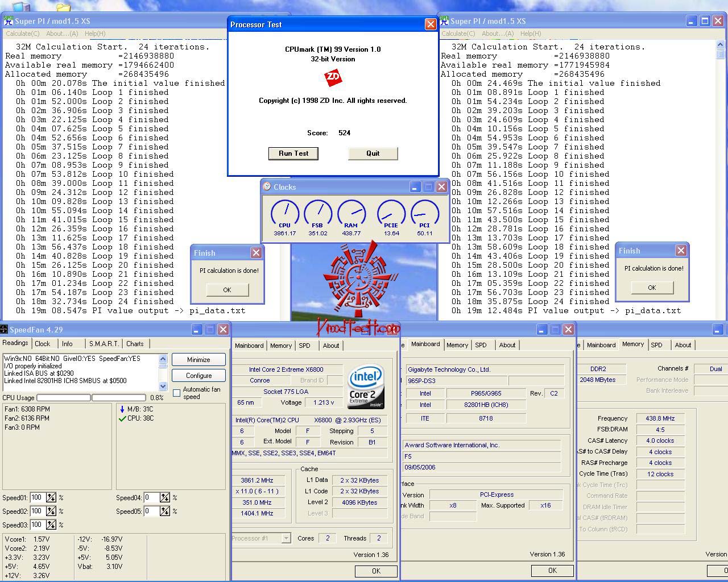Viewport: 728px width, 582px height.
Task: Click the 'Gigabyte Technology Co., Ltd.' field
Action: click(x=485, y=369)
